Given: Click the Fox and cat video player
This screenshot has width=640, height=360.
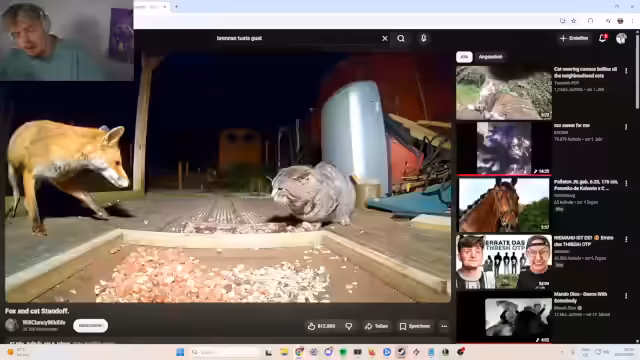Looking at the screenshot, I should [228, 176].
